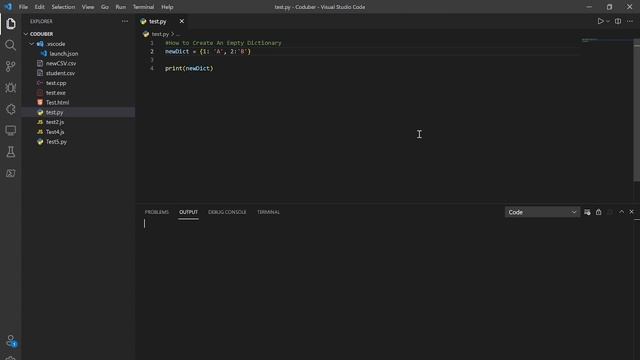Switch to the OUTPUT panel tab

pos(188,212)
